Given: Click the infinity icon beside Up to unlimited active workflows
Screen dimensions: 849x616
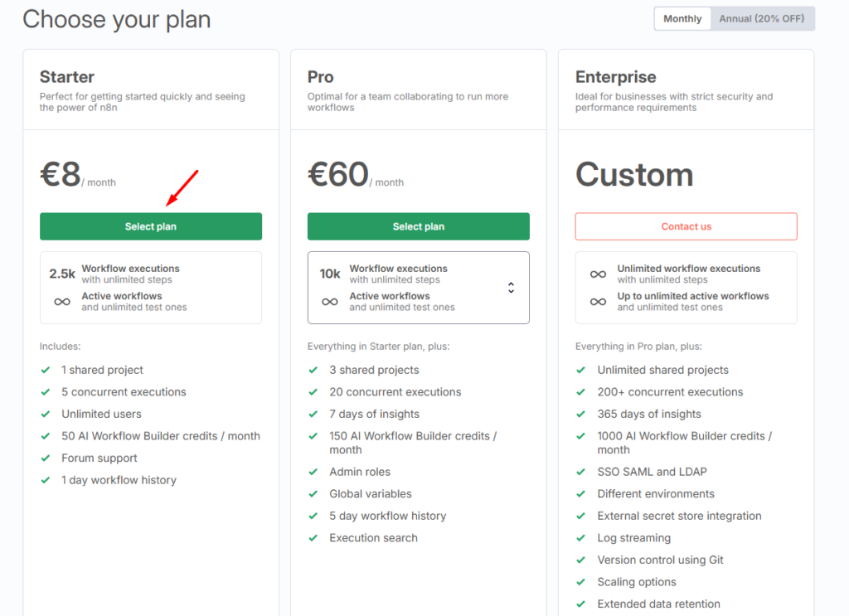Looking at the screenshot, I should tap(598, 302).
